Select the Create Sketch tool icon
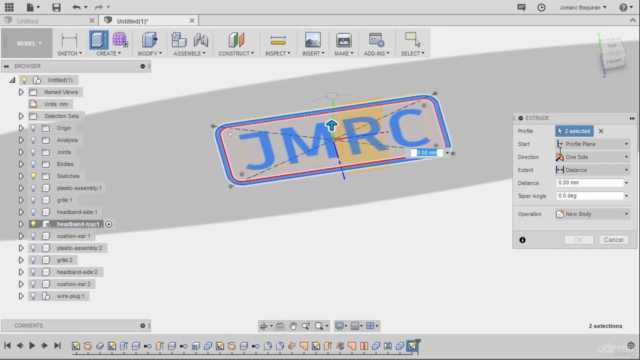Image resolution: width=640 pixels, height=360 pixels. [x=69, y=40]
